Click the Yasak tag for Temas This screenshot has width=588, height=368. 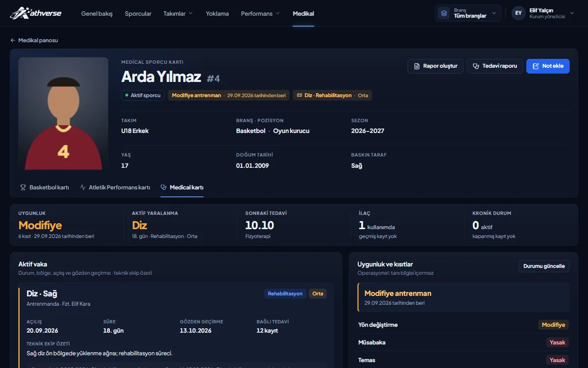(558, 360)
